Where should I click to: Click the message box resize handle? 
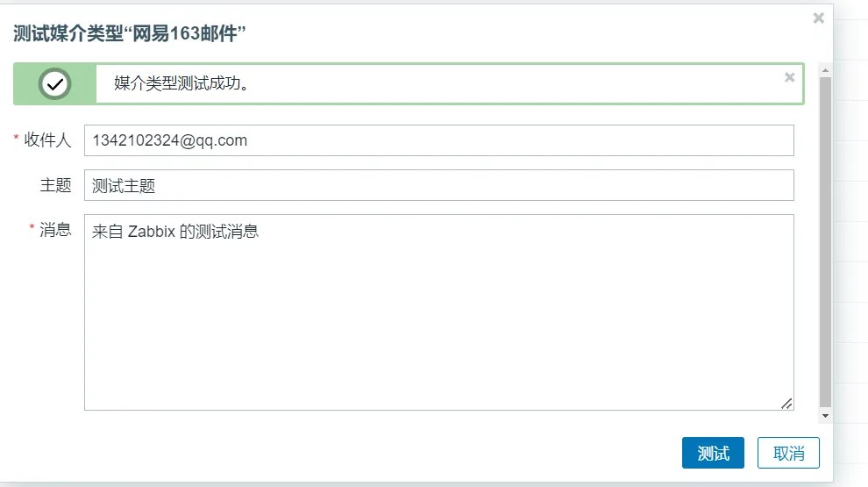click(x=786, y=404)
